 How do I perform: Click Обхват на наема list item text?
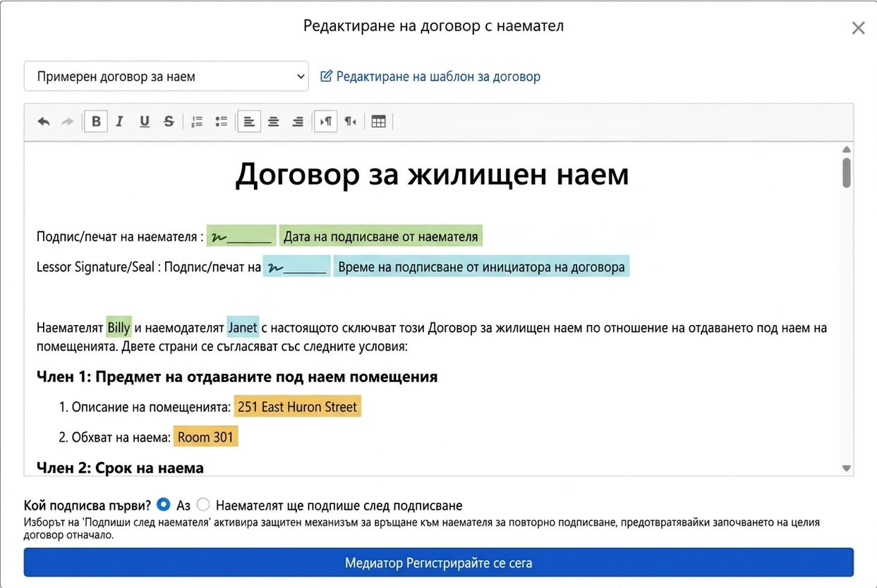tap(121, 437)
